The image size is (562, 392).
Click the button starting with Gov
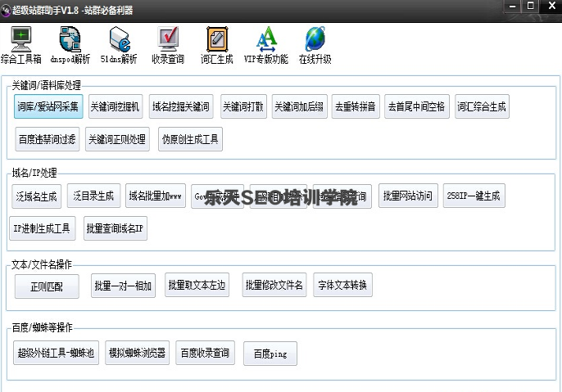point(217,196)
